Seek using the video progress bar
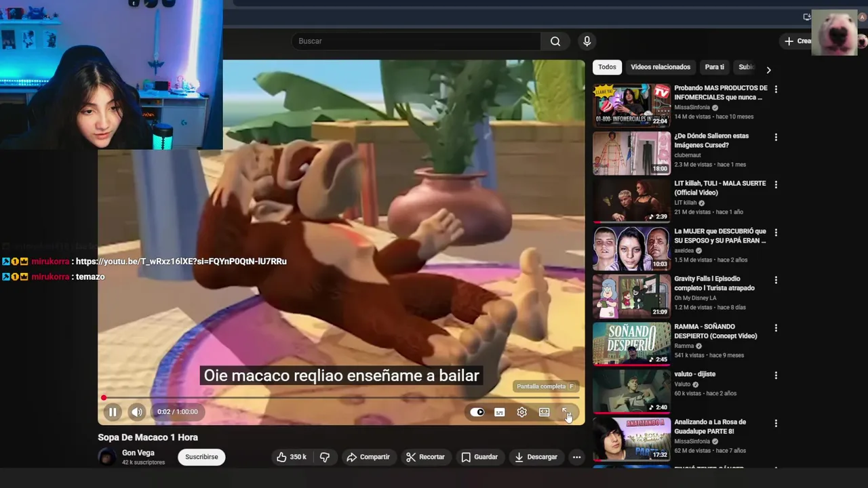The image size is (868, 488). point(341,398)
